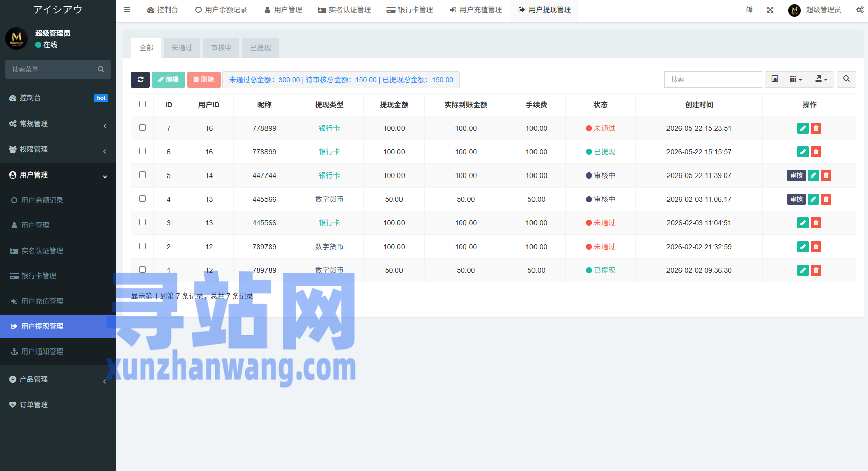The image size is (868, 471).
Task: Check the box for row ID 2
Action: pos(142,246)
